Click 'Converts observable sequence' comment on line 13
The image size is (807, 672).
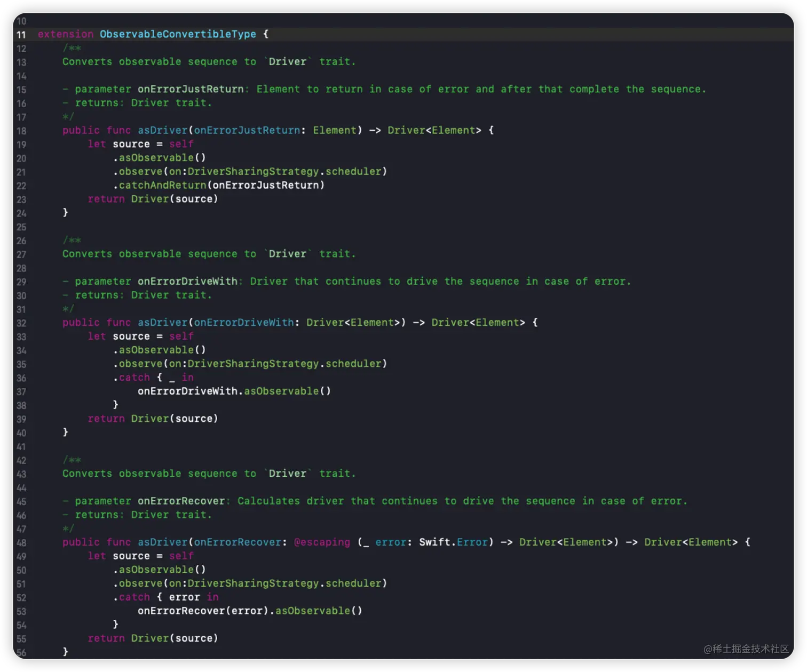(150, 62)
